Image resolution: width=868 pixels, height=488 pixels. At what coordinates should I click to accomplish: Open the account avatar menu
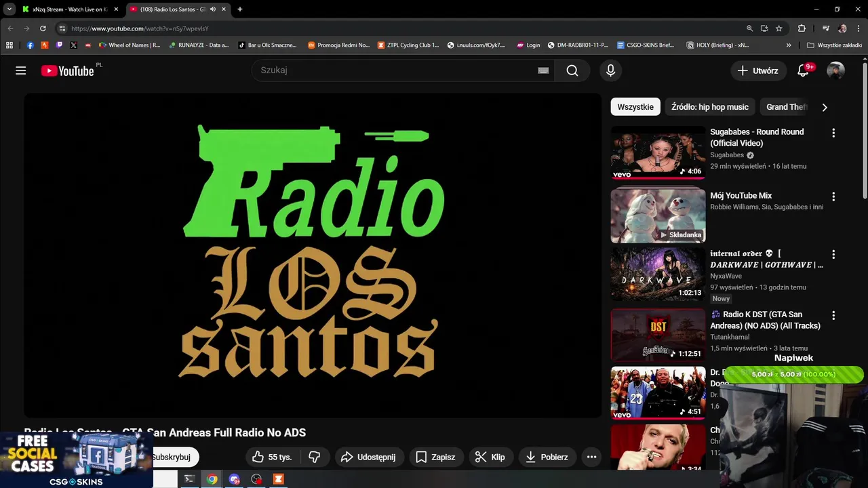(835, 70)
